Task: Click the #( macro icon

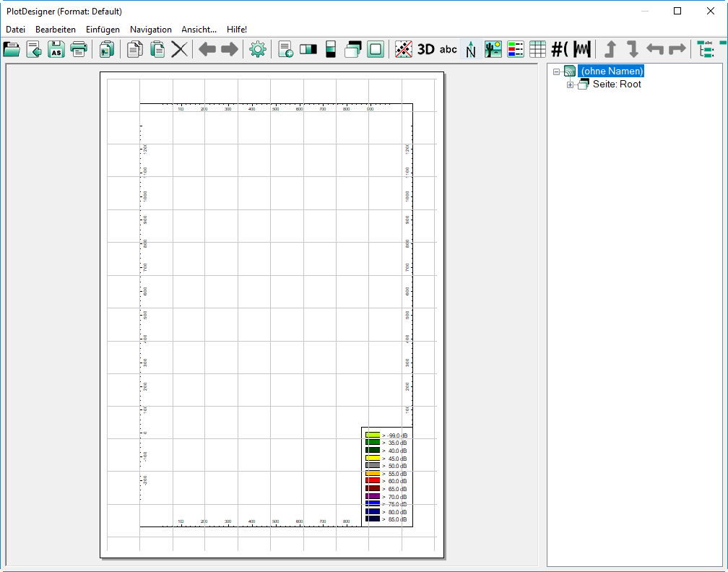Action: click(560, 49)
